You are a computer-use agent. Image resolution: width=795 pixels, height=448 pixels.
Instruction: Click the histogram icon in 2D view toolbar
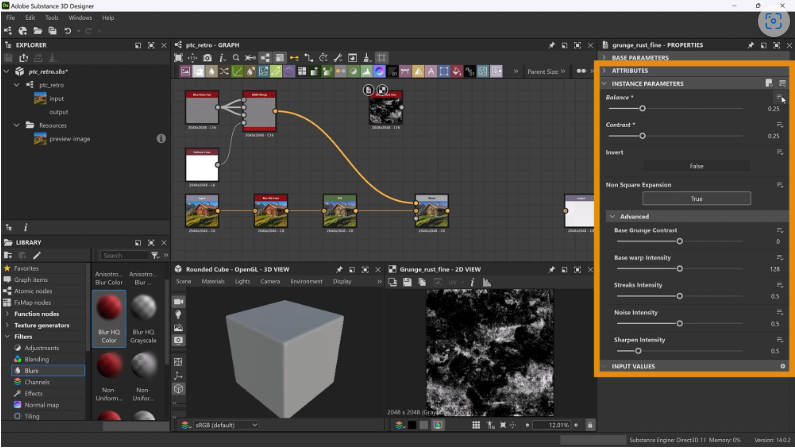pyautogui.click(x=487, y=282)
